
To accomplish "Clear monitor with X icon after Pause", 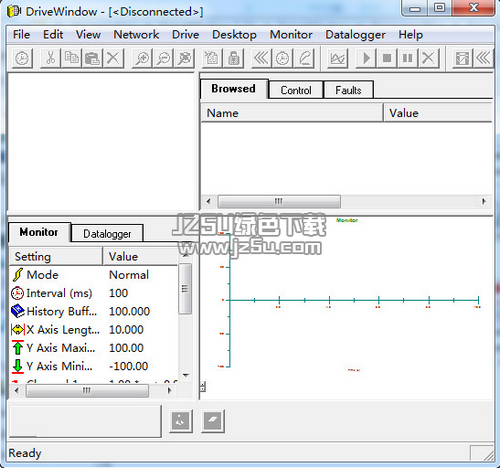I will [429, 59].
